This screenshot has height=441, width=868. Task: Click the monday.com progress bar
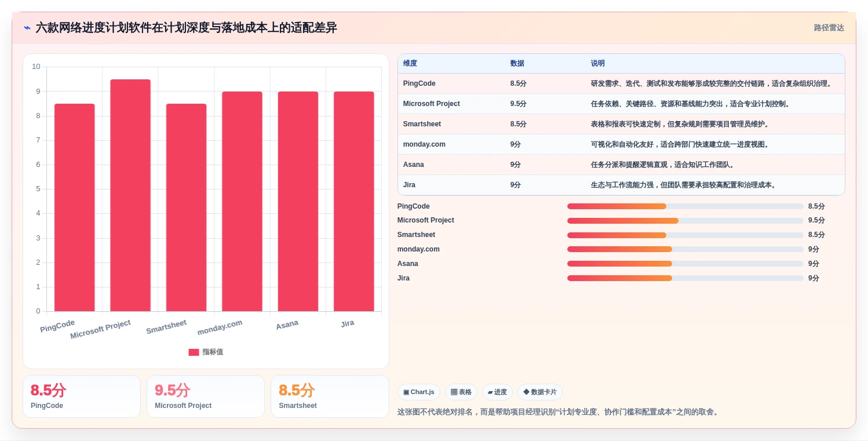[685, 249]
